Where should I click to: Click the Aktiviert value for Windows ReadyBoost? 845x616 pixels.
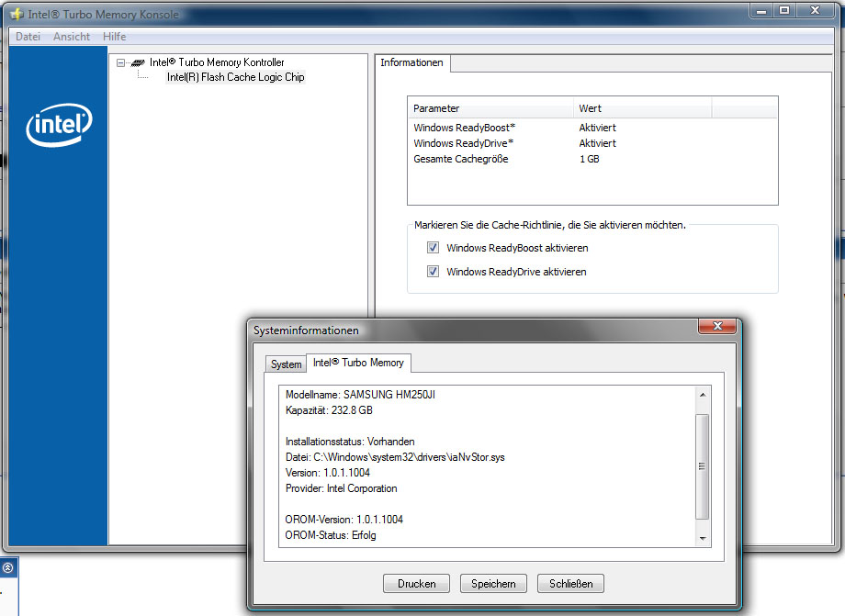tap(598, 128)
